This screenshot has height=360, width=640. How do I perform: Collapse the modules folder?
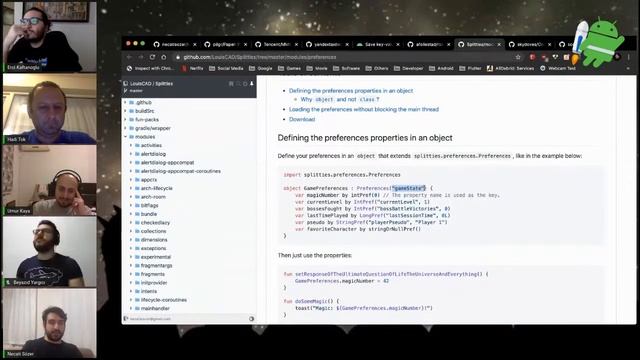click(125, 137)
